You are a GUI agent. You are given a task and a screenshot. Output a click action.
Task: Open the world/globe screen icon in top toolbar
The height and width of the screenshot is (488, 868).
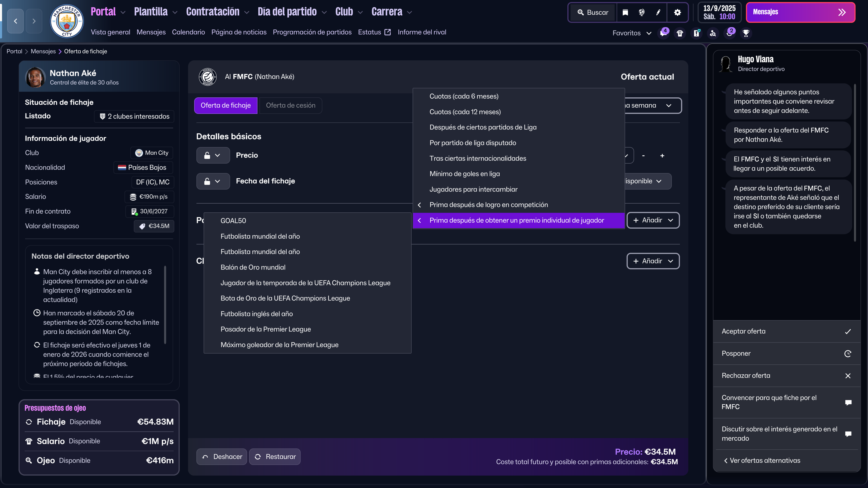[641, 12]
